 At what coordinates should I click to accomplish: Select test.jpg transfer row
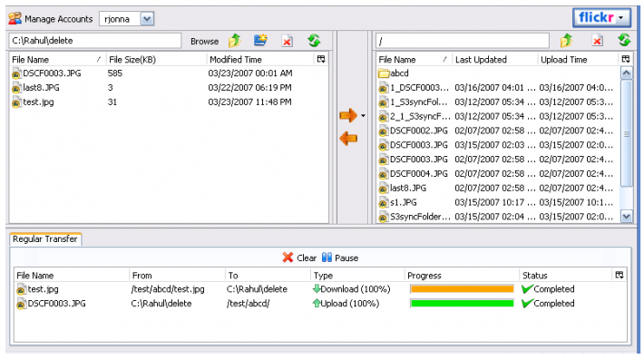point(320,289)
